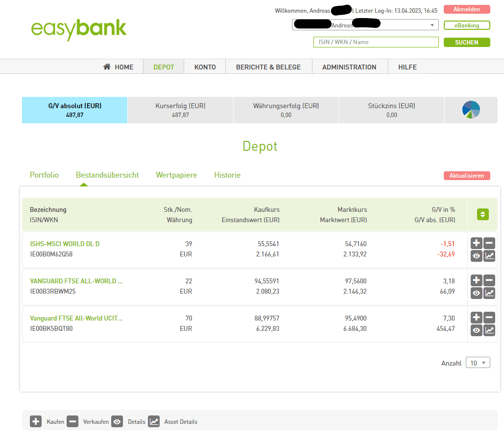504x437 pixels.
Task: Select the Währungserfolg (EUR) summary tile
Action: [286, 110]
